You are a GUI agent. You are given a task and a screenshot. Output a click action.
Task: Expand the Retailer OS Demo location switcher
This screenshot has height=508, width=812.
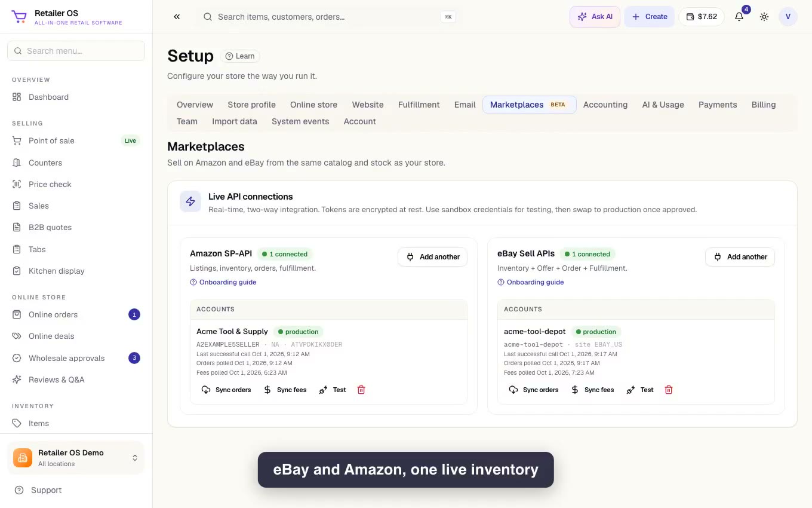point(76,458)
